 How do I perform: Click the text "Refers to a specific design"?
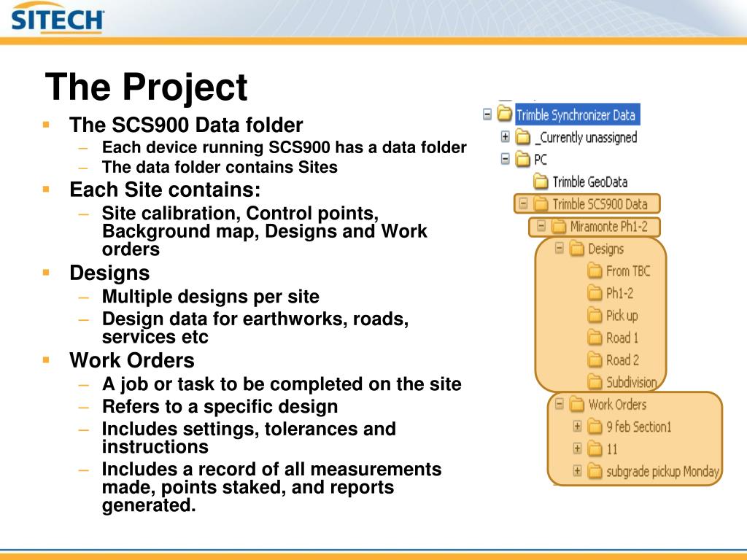click(220, 407)
